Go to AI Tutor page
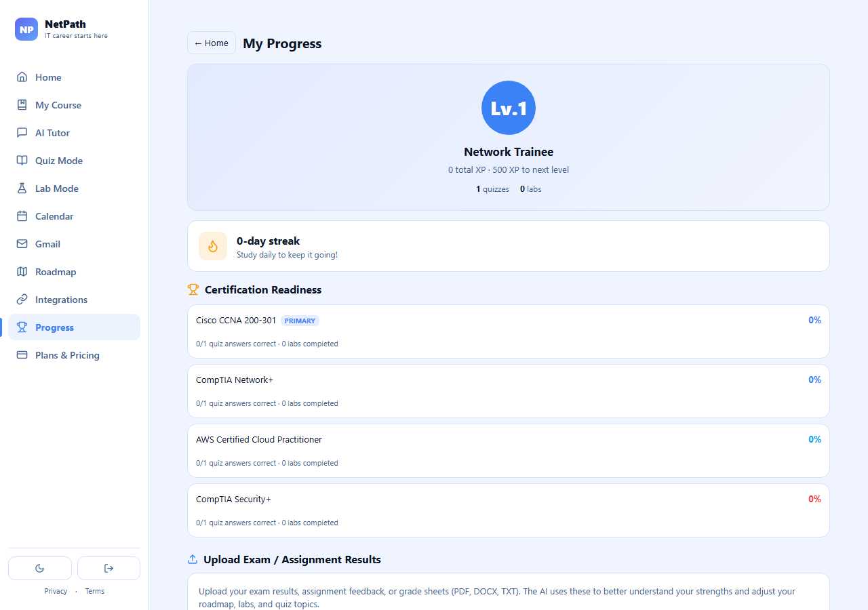This screenshot has height=610, width=868. click(74, 133)
